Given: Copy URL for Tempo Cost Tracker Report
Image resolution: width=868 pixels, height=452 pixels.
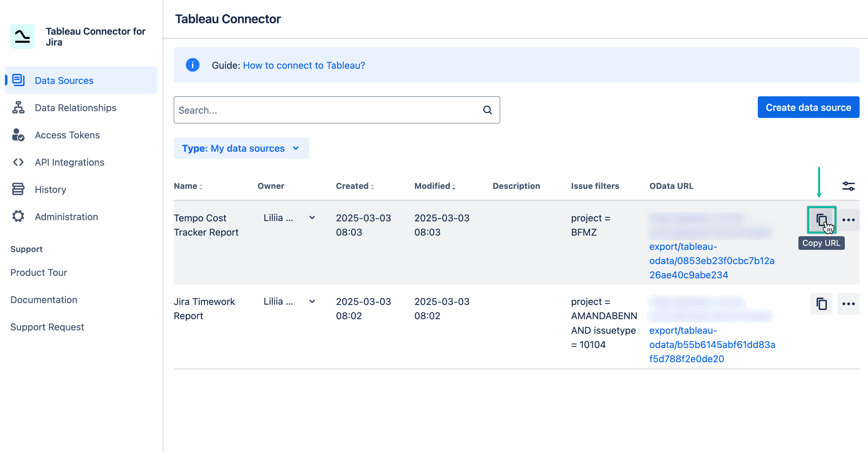Looking at the screenshot, I should (x=821, y=219).
